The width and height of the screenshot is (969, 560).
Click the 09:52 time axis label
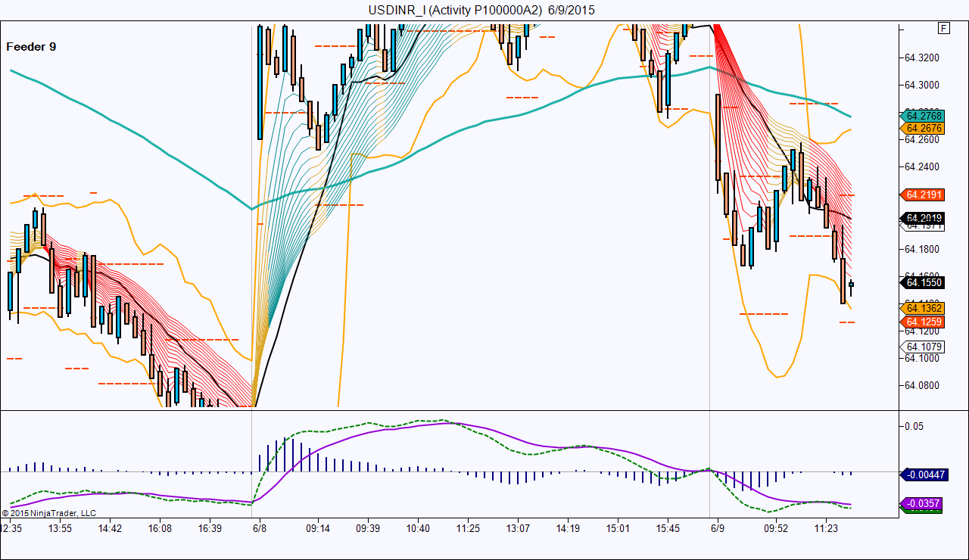776,528
